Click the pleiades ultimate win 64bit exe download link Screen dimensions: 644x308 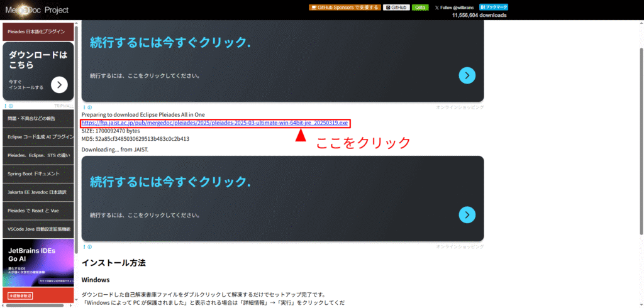coord(215,123)
